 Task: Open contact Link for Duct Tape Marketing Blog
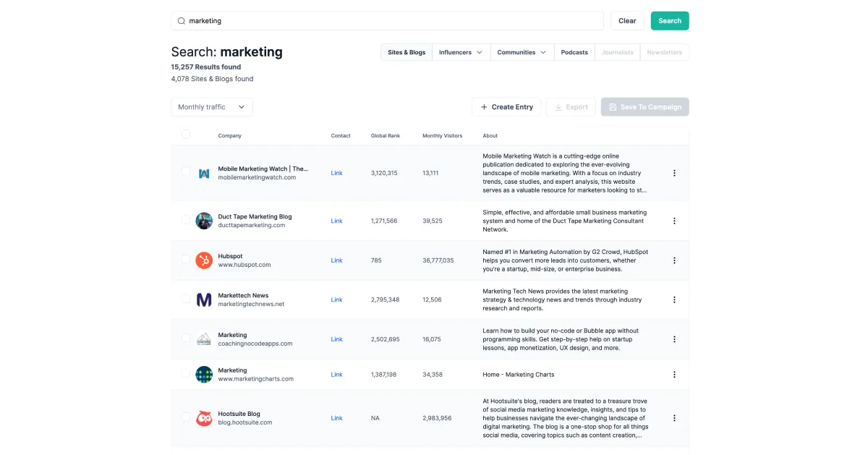click(x=336, y=221)
